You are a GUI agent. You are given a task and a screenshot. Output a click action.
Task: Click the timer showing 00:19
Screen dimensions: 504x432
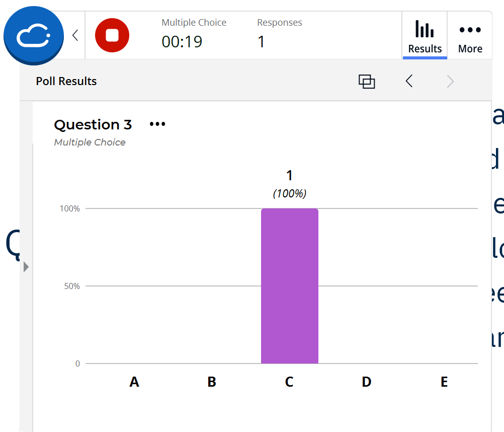182,42
